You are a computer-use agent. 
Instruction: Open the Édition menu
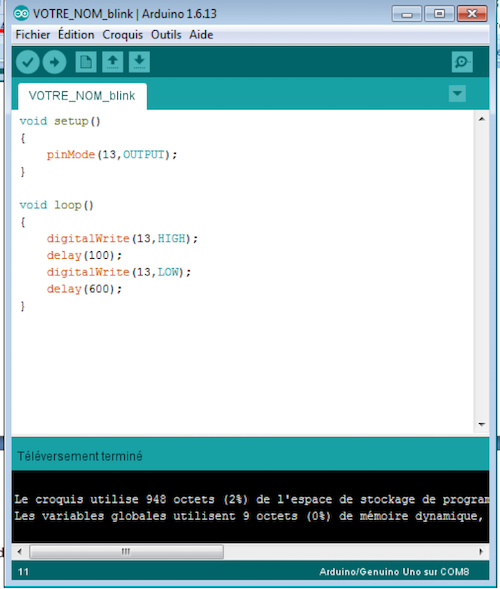(x=76, y=35)
